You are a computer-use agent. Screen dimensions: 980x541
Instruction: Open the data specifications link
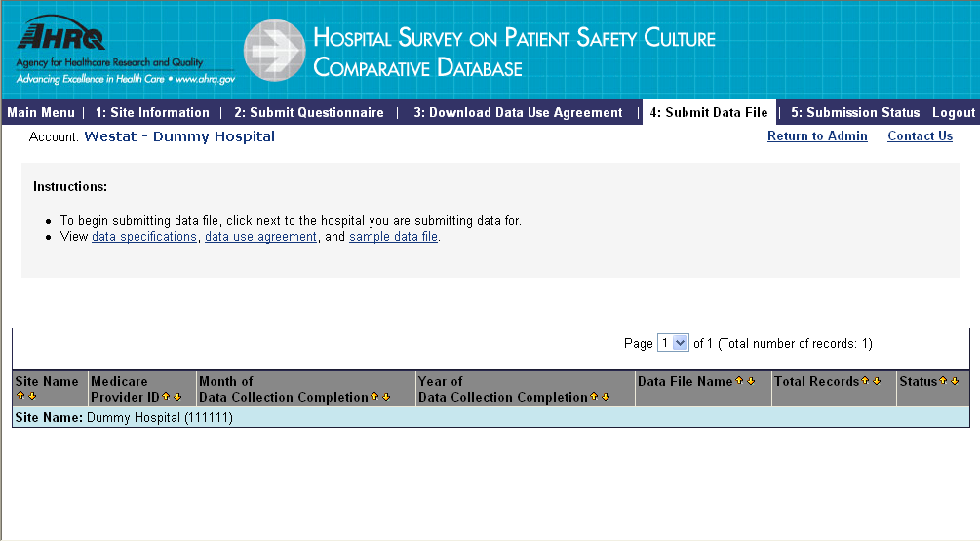pos(143,237)
